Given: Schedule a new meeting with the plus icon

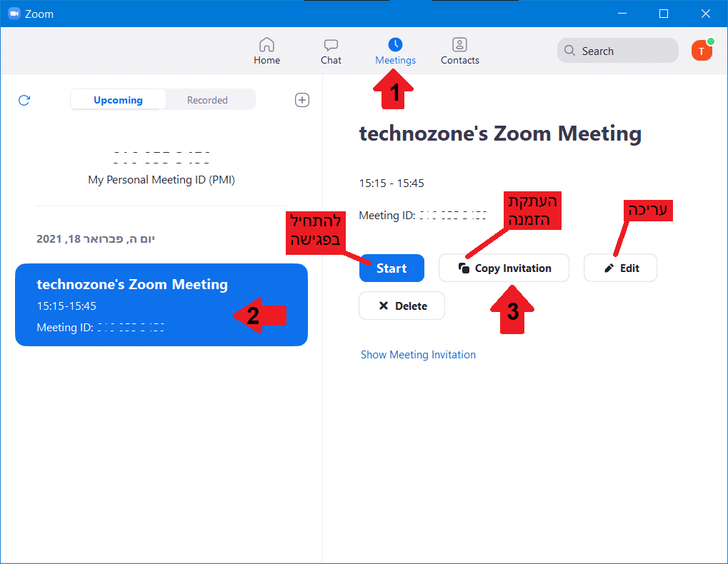Looking at the screenshot, I should pyautogui.click(x=302, y=100).
